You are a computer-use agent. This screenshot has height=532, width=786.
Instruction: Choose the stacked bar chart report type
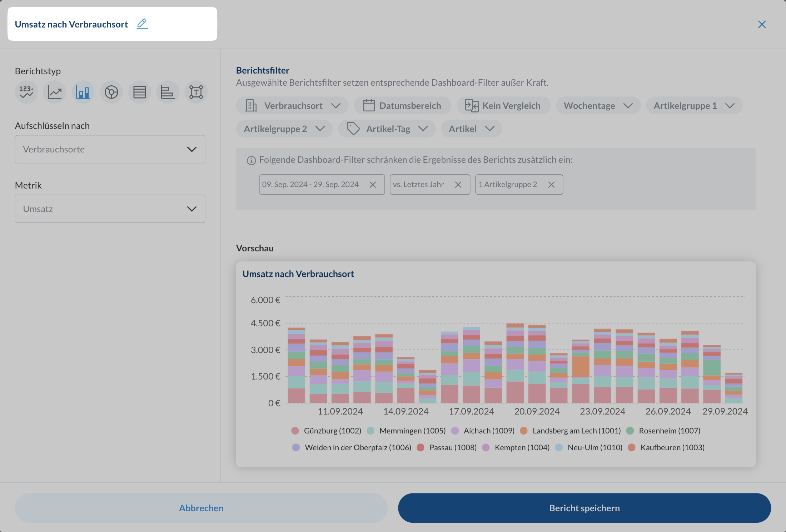pos(83,92)
